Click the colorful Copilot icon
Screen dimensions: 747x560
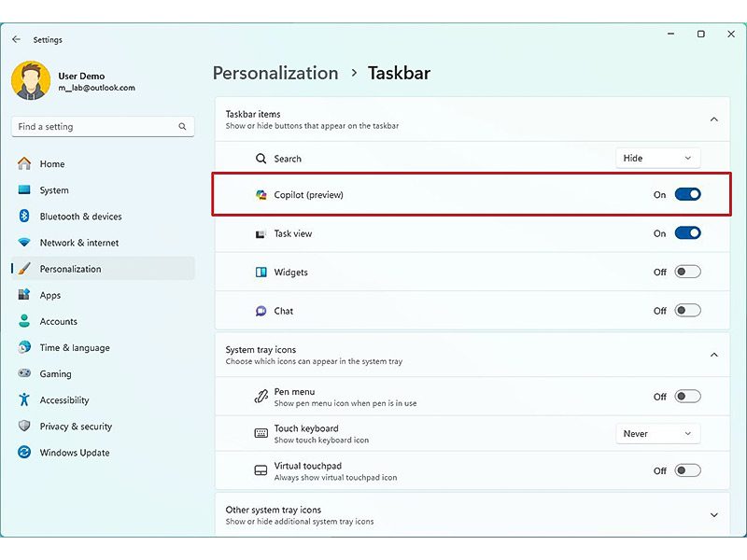click(261, 195)
